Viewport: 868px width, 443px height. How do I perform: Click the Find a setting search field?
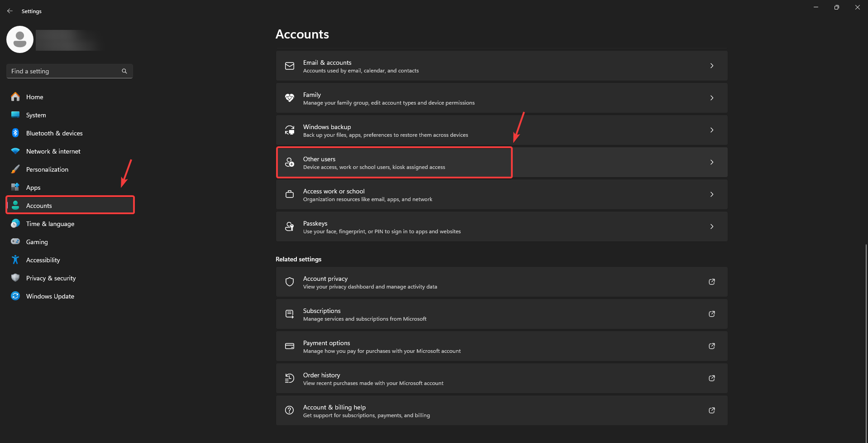click(63, 71)
